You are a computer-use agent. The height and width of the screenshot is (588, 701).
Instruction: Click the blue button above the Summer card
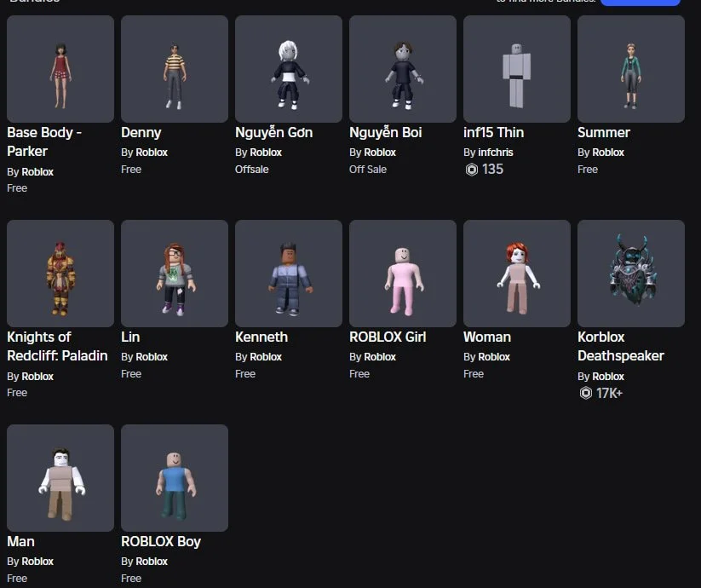[641, 3]
